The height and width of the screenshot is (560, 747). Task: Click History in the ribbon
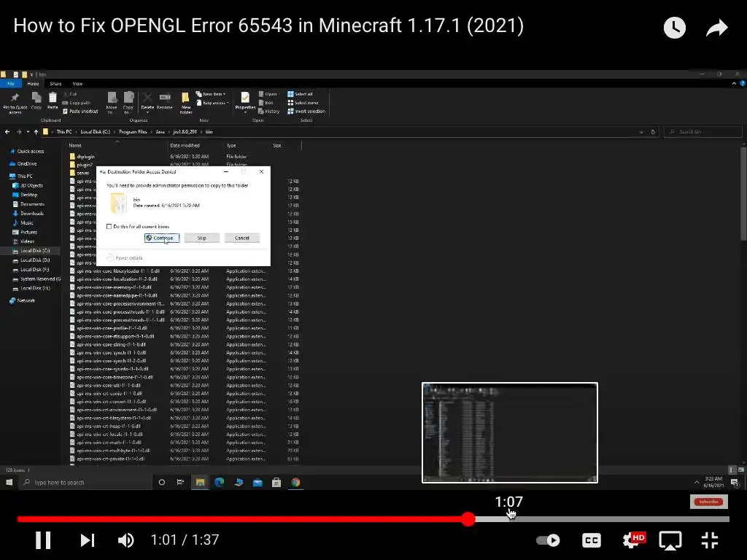pos(269,112)
